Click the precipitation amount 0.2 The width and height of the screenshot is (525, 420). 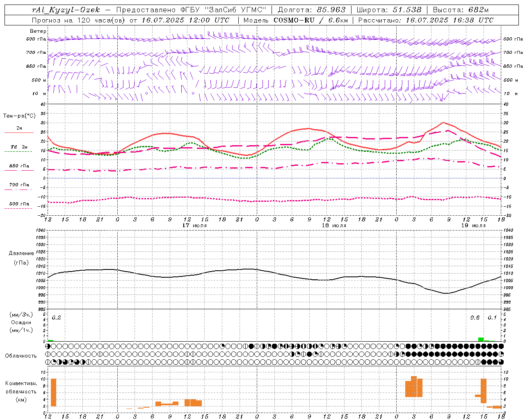[57, 317]
